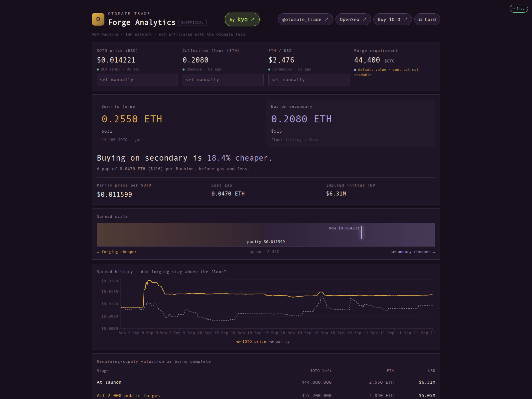Image resolution: width=532 pixels, height=399 pixels.
Task: Click the live status indicator badge
Action: click(519, 9)
